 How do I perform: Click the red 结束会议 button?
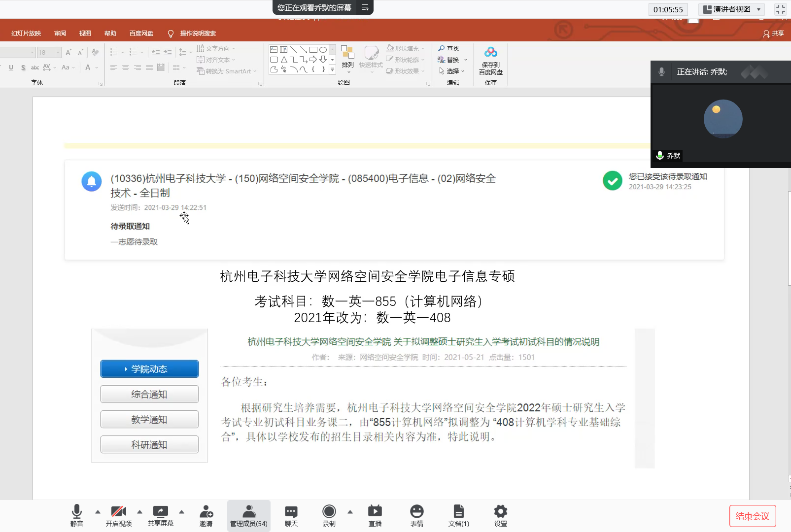[752, 516]
